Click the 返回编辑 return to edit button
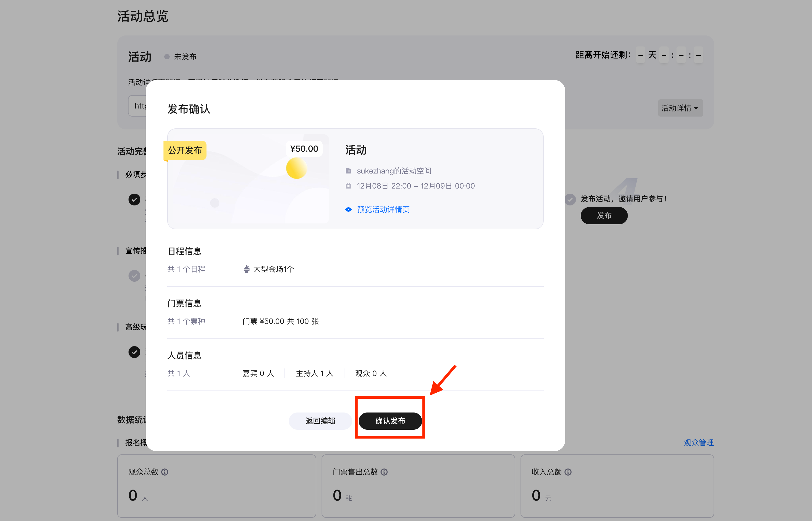The width and height of the screenshot is (812, 521). [320, 421]
